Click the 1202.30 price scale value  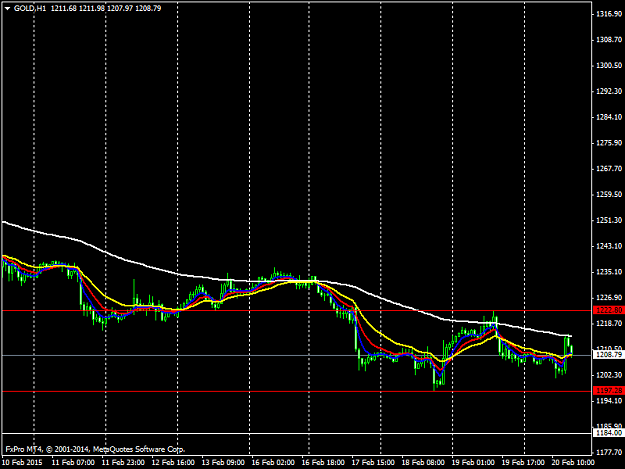point(609,375)
